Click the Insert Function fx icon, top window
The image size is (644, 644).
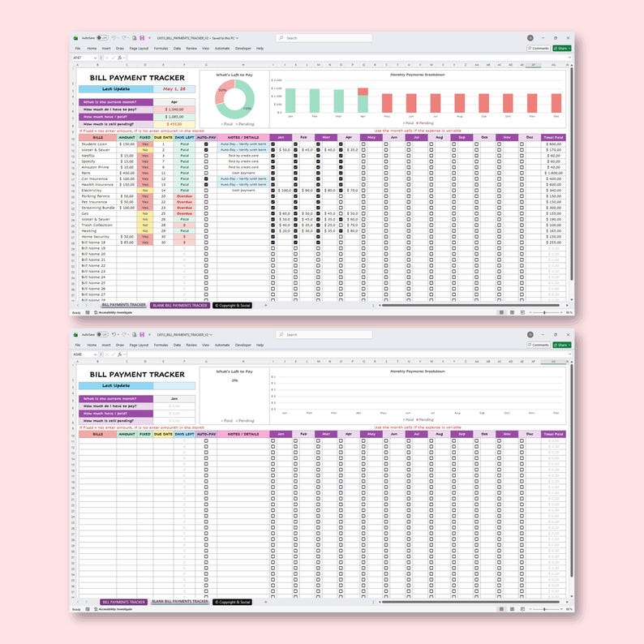pyautogui.click(x=119, y=58)
